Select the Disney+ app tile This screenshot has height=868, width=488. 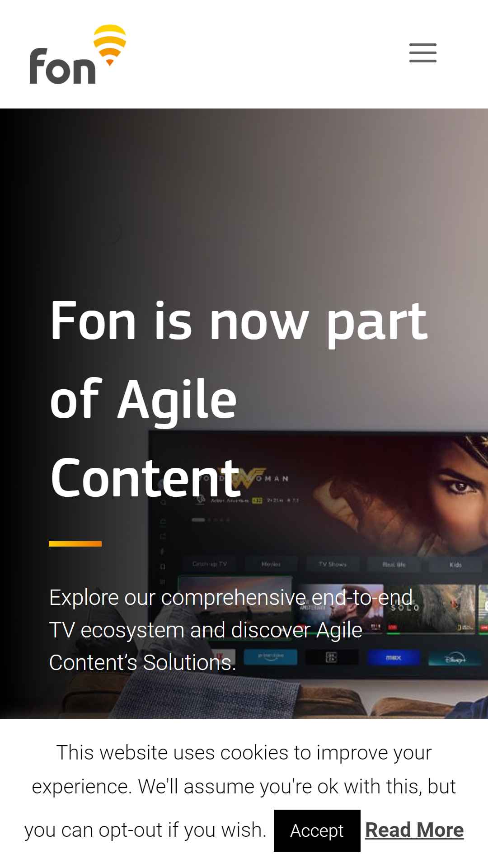point(453,658)
